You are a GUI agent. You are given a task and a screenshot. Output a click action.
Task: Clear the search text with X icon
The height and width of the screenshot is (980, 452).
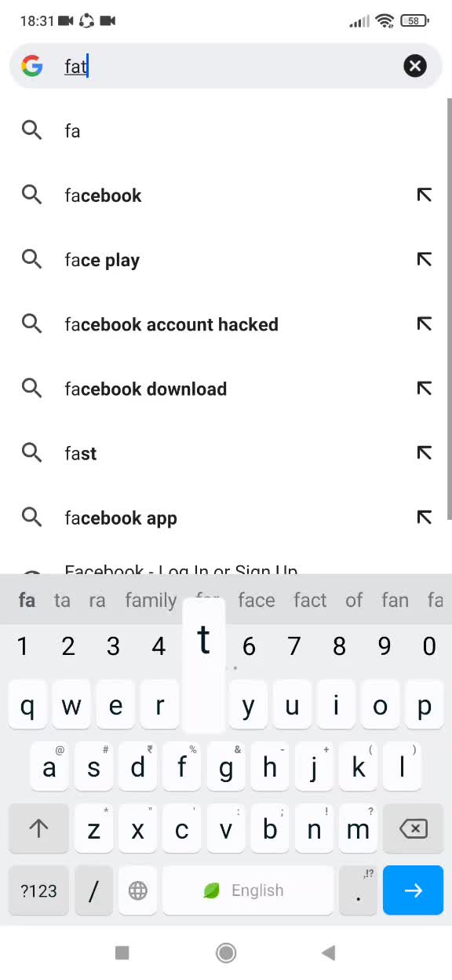(x=415, y=66)
